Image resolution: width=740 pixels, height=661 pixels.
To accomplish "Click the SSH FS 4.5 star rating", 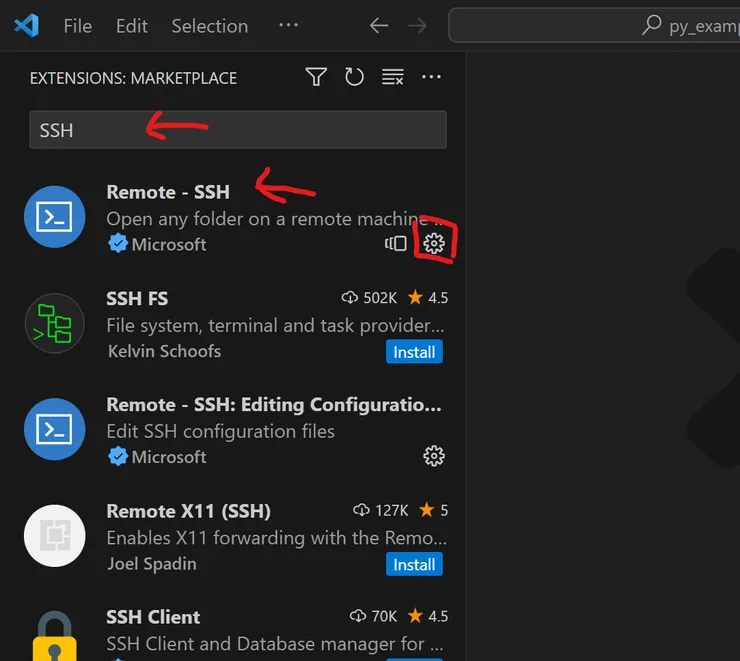I will click(428, 298).
